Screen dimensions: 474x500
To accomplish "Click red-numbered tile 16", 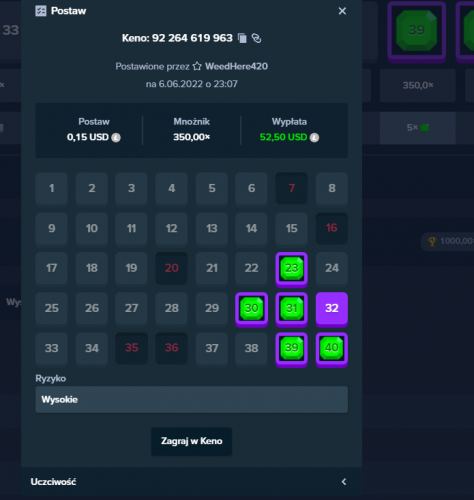I will pos(332,228).
